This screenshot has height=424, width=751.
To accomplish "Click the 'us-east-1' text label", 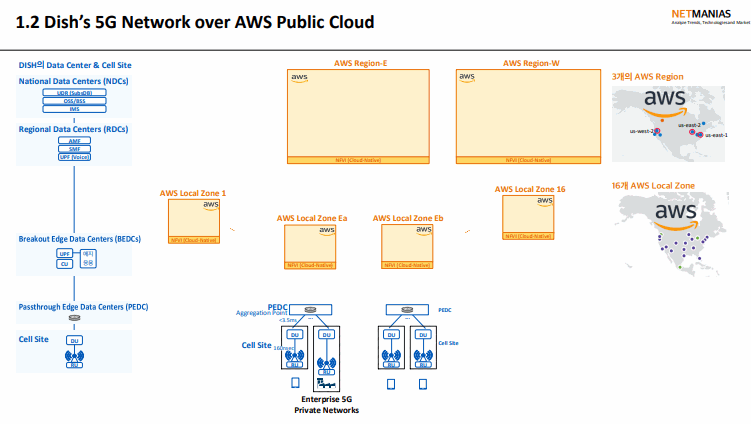I will 716,135.
